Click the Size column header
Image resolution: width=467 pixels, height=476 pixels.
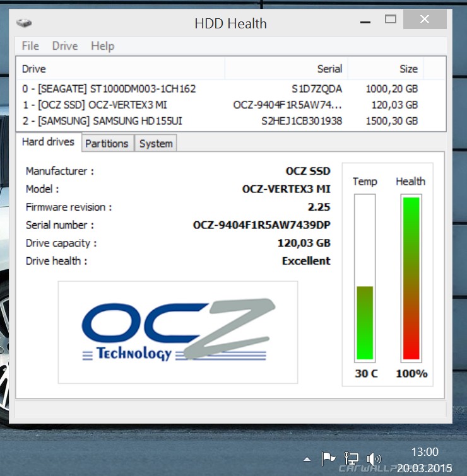(x=386, y=69)
